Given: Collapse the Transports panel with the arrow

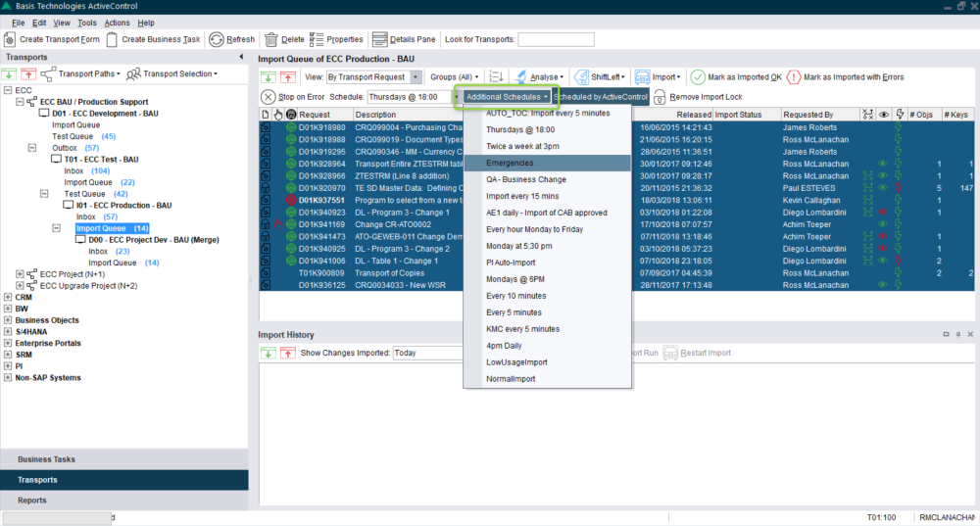Looking at the screenshot, I should pos(241,57).
